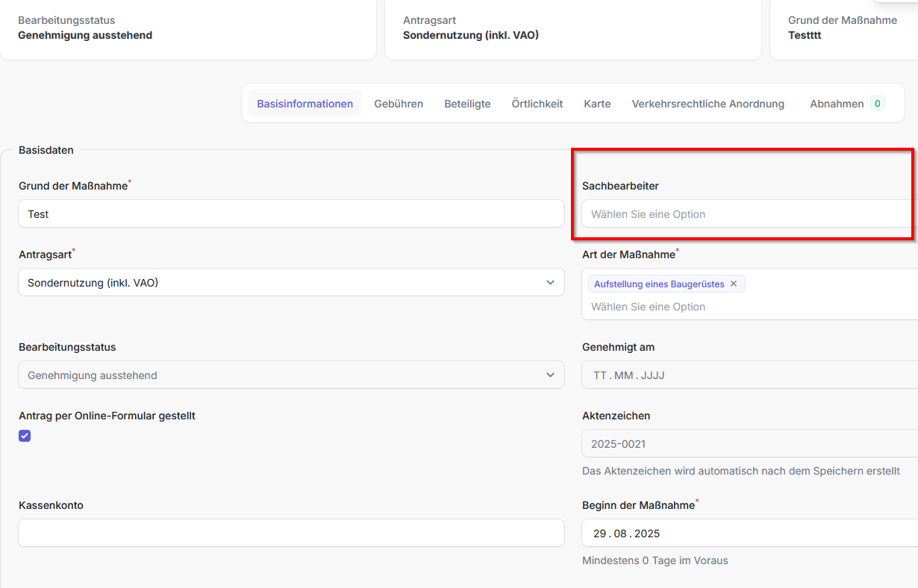Click the Antragsart dropdown chevron arrow

pos(550,283)
